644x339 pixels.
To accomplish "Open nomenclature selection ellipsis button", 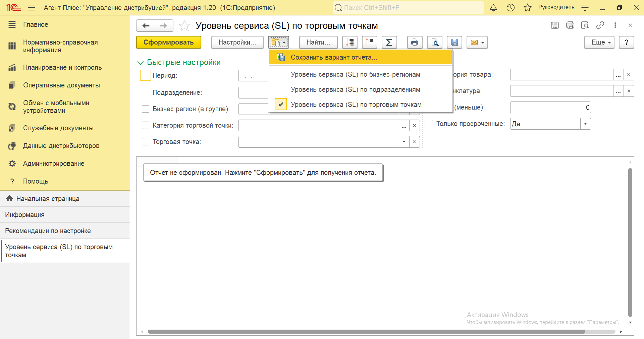I will click(618, 91).
